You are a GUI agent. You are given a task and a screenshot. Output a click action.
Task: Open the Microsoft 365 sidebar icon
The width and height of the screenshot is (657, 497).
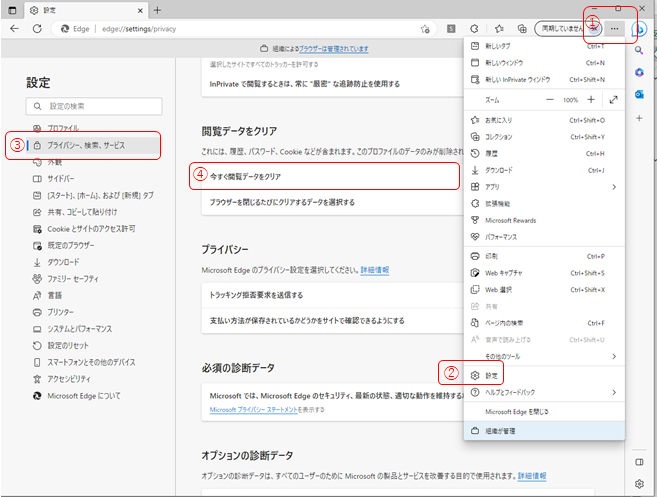[639, 72]
